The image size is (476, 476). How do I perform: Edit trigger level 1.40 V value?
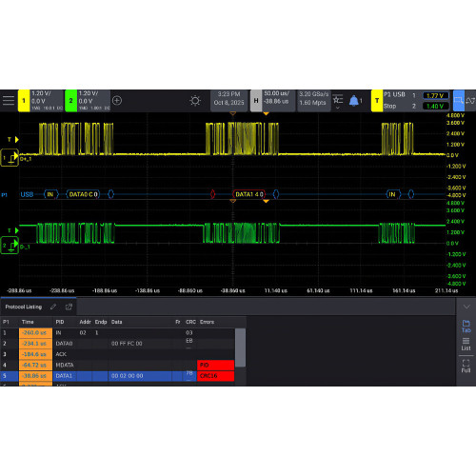[x=436, y=106]
